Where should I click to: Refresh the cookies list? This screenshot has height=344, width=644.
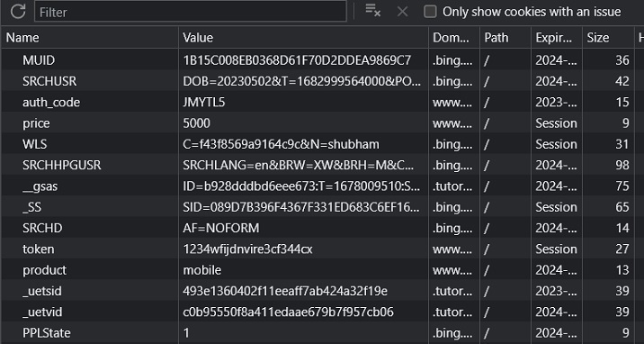pos(18,12)
